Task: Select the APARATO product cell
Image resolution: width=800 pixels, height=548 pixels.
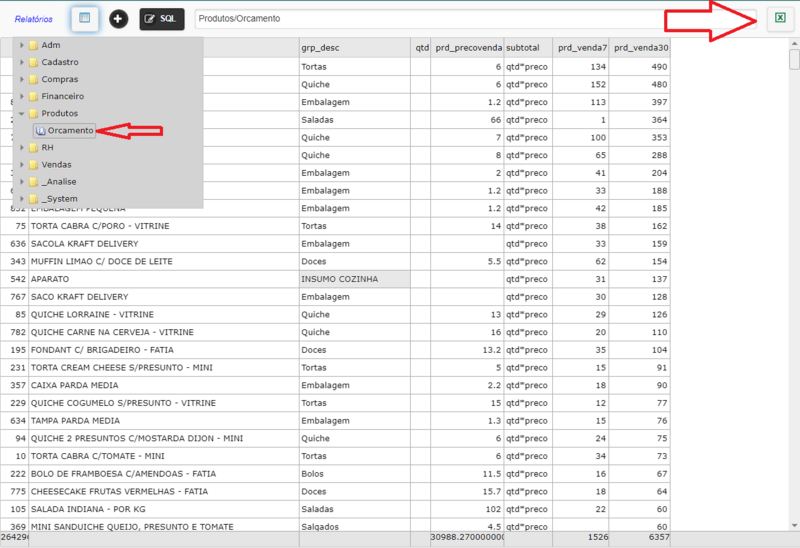Action: [164, 279]
